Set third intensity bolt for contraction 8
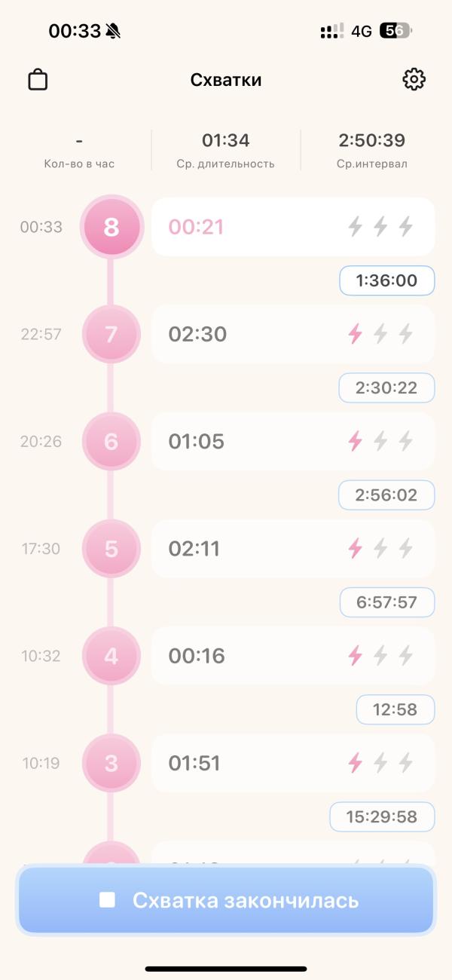The height and width of the screenshot is (980, 452). point(406,226)
